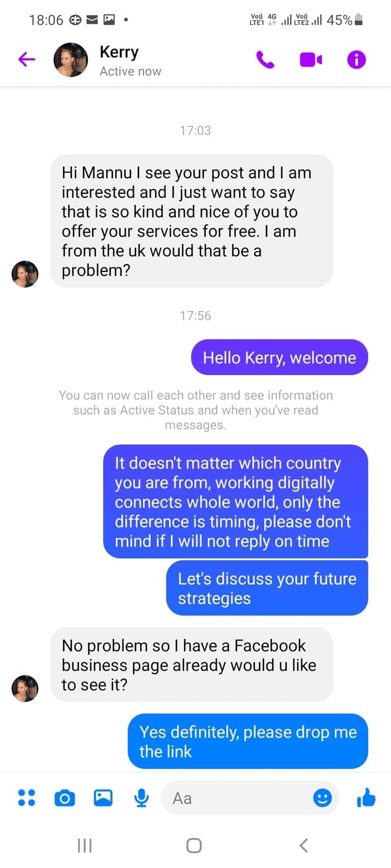Tap the back arrow to leave chat

coord(27,59)
